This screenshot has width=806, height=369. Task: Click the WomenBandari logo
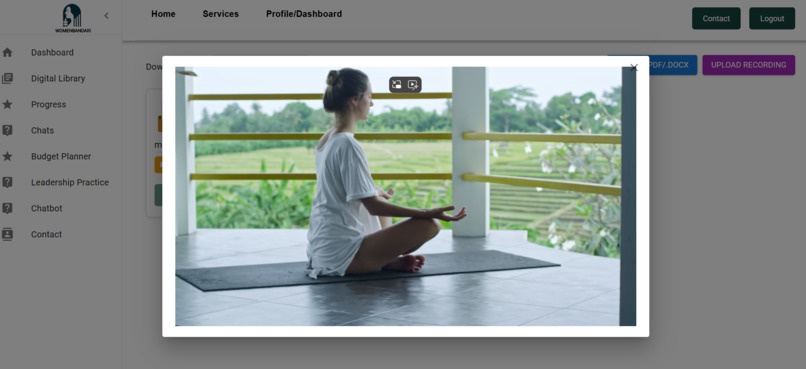pos(72,19)
